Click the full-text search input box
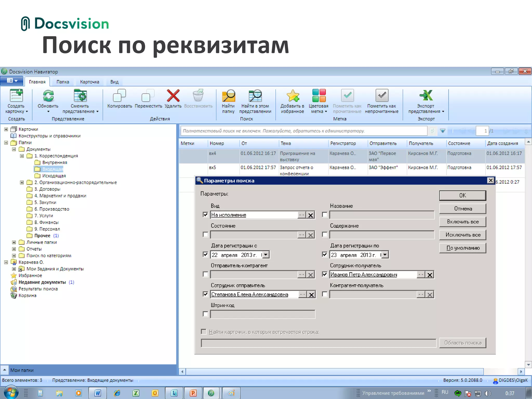Image resolution: width=532 pixels, height=399 pixels. pyautogui.click(x=304, y=131)
